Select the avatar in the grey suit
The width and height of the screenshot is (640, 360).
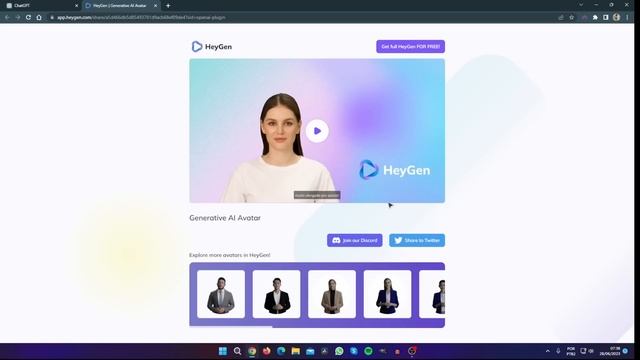221,294
